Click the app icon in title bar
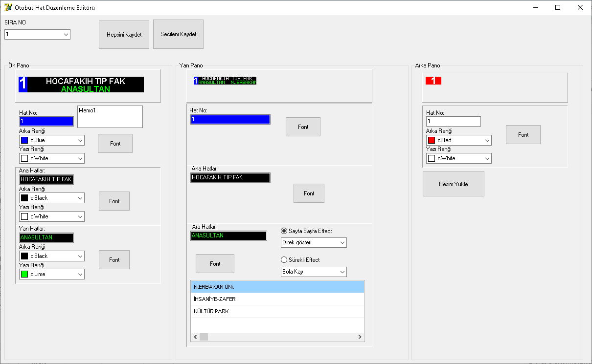This screenshot has width=592, height=364. 8,7
